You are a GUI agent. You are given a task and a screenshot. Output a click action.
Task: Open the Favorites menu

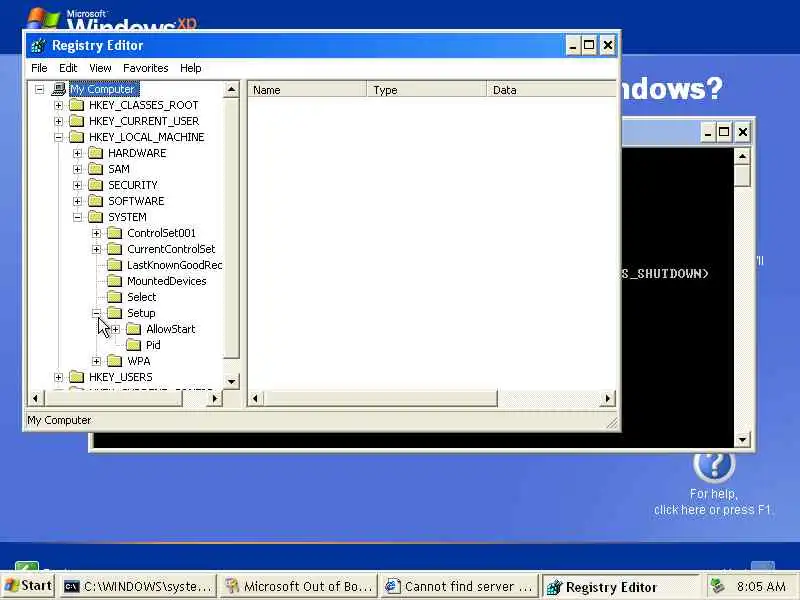coord(145,68)
